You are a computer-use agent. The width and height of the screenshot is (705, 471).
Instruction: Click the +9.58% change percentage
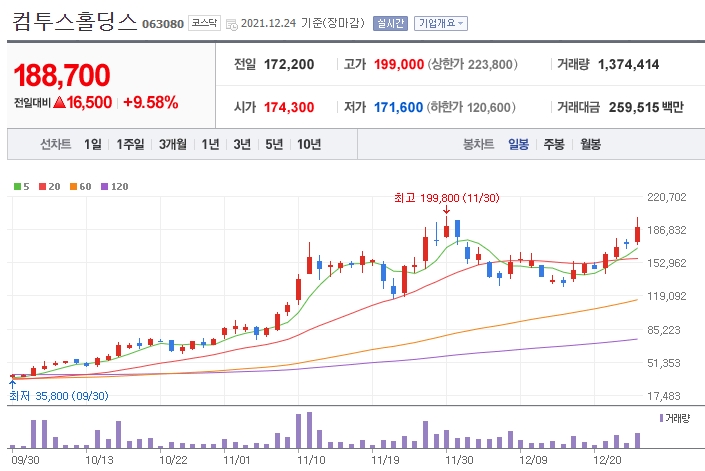(x=151, y=102)
